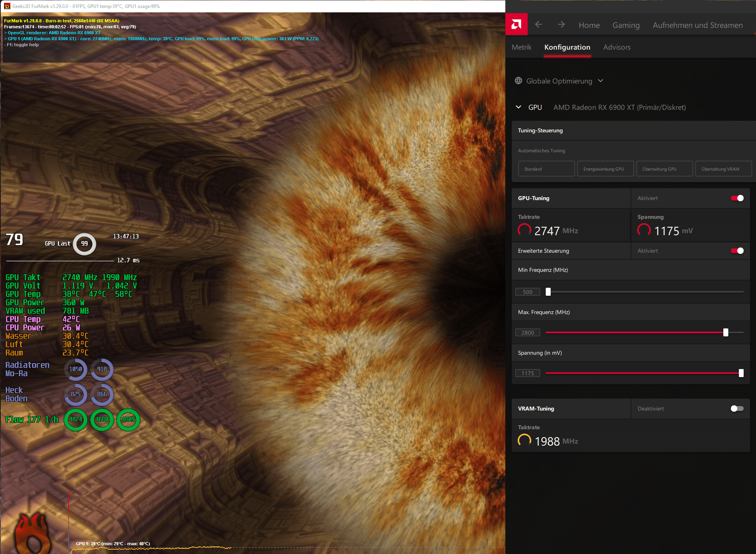Click the radiator fan gauge reading 1050
This screenshot has width=756, height=554.
(x=76, y=369)
